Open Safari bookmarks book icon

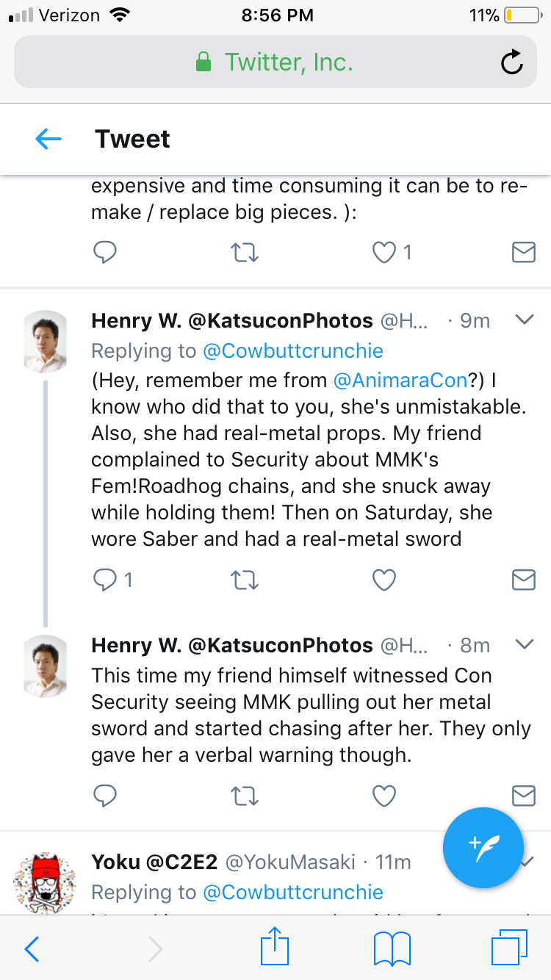[x=392, y=949]
